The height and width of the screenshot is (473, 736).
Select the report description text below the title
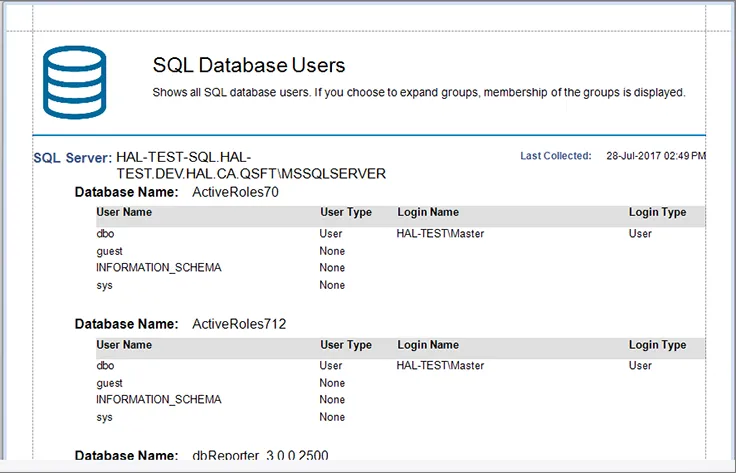pos(418,92)
